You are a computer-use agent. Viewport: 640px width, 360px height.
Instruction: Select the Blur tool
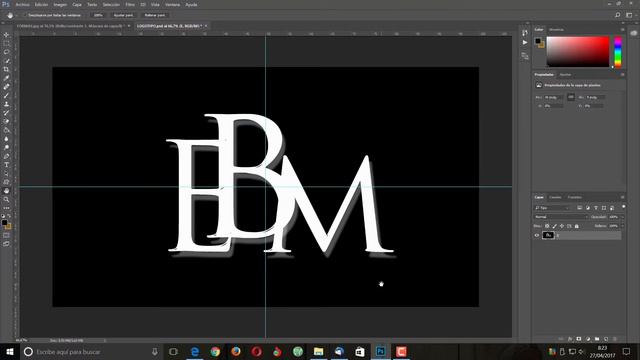coord(6,139)
